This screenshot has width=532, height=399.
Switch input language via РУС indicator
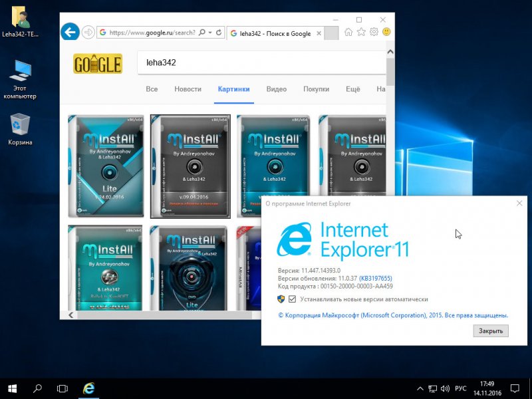[x=460, y=388]
